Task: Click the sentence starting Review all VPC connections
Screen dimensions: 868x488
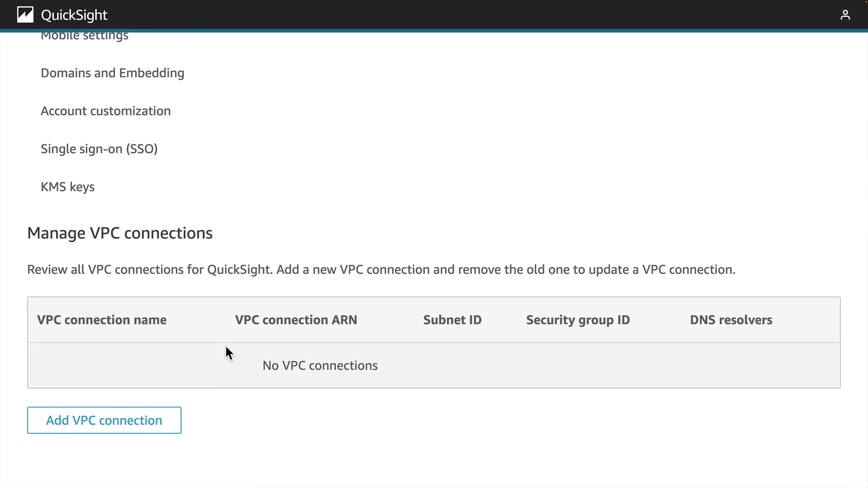Action: [149, 270]
